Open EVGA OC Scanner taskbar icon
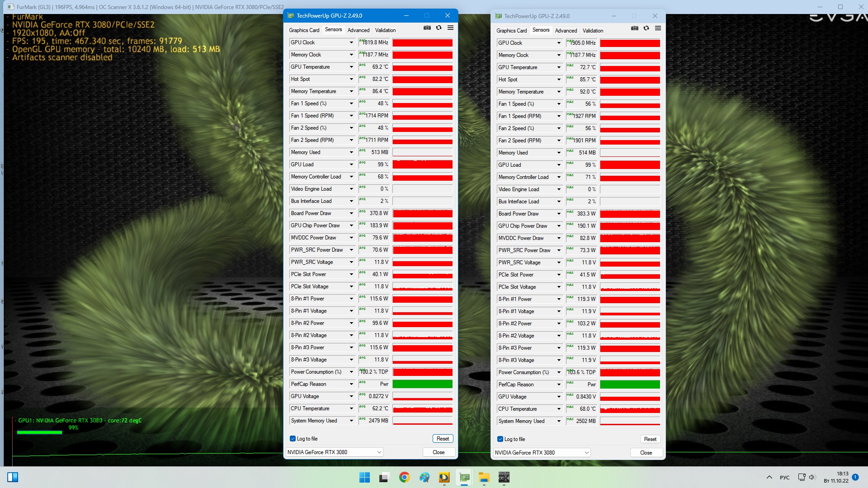This screenshot has height=488, width=868. [x=504, y=477]
